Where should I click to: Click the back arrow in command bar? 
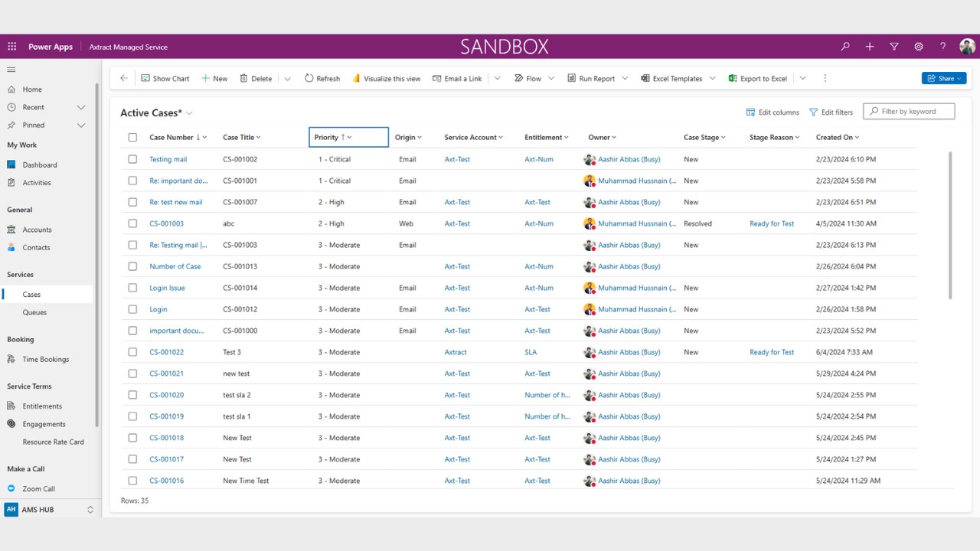coord(124,78)
